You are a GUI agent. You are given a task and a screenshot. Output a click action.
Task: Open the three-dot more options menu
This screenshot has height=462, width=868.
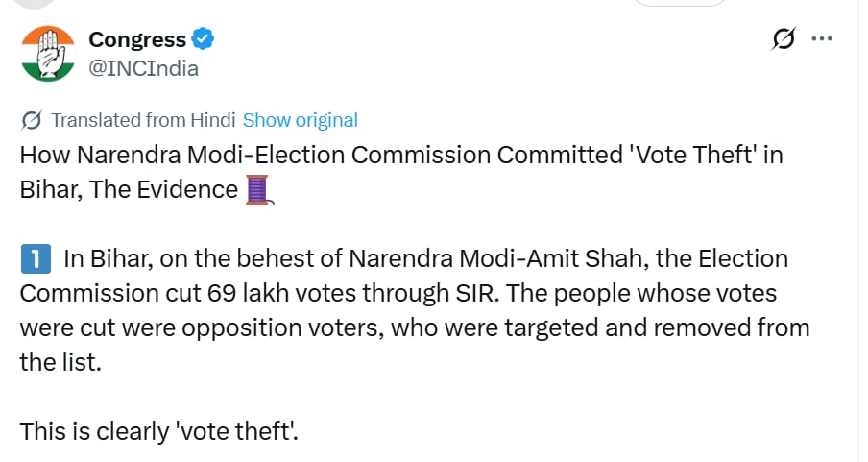pos(822,39)
